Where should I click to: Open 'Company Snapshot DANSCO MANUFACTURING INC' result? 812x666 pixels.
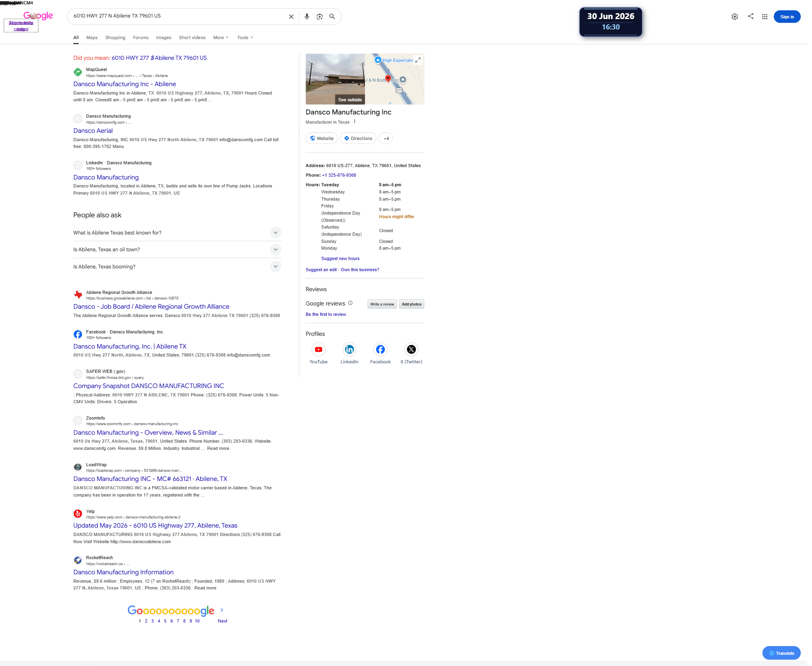point(149,386)
